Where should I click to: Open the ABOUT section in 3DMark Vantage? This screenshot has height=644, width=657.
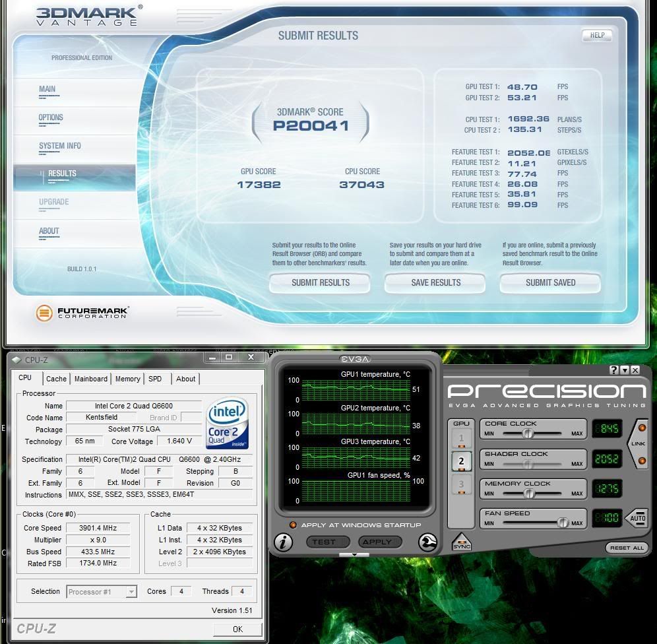point(49,232)
